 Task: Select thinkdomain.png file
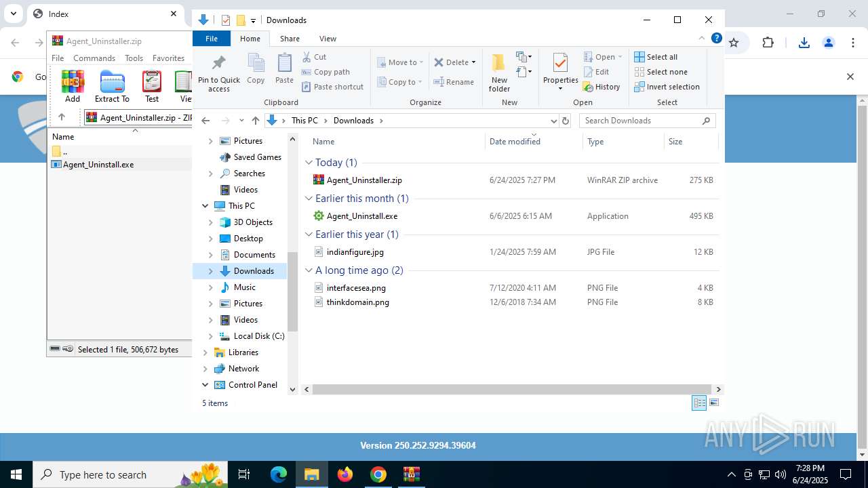[358, 302]
